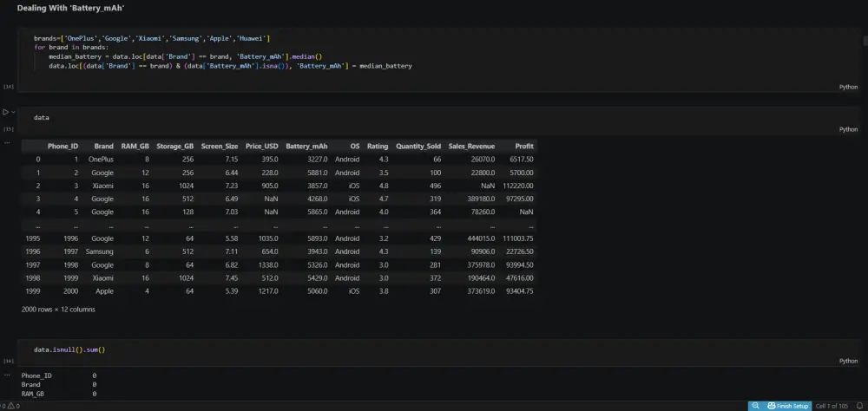Click the Phone_ID column header
The height and width of the screenshot is (411, 868).
[x=62, y=146]
